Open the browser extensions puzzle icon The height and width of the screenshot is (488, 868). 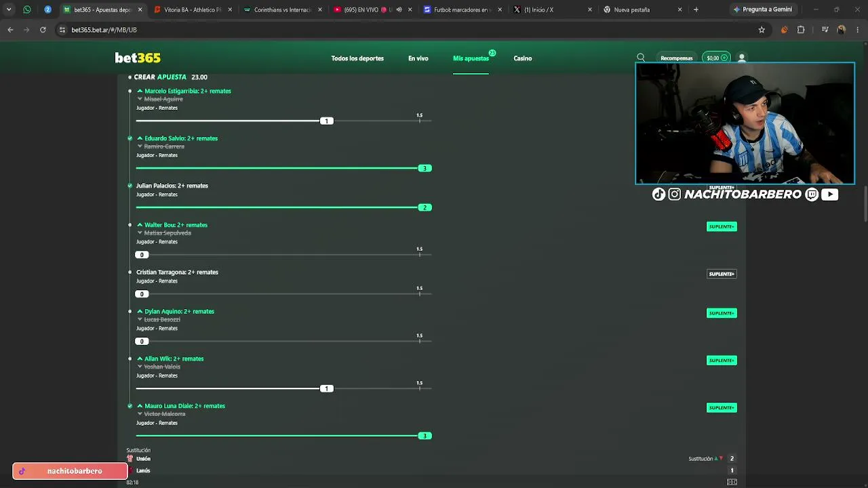pos(801,30)
